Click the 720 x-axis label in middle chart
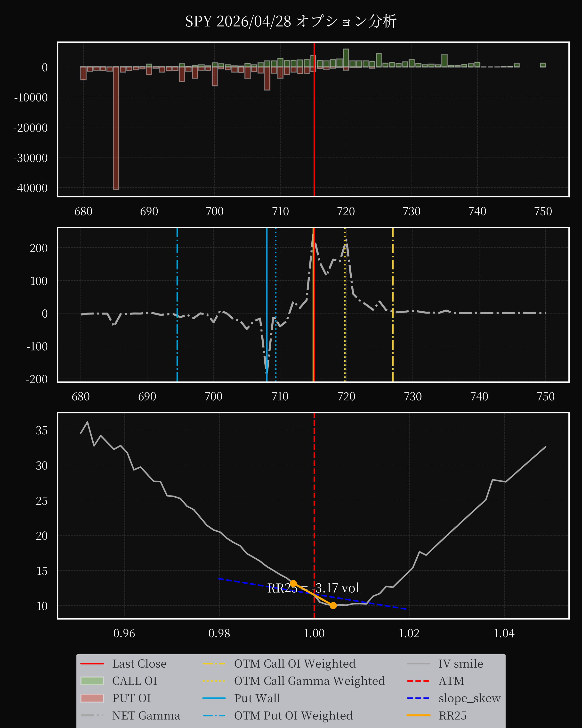 [x=346, y=397]
